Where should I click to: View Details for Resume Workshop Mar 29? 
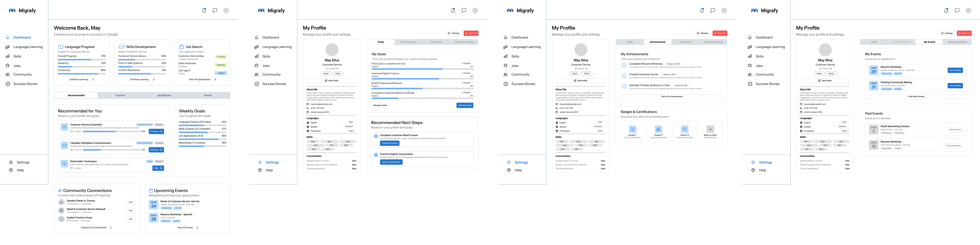point(955,70)
